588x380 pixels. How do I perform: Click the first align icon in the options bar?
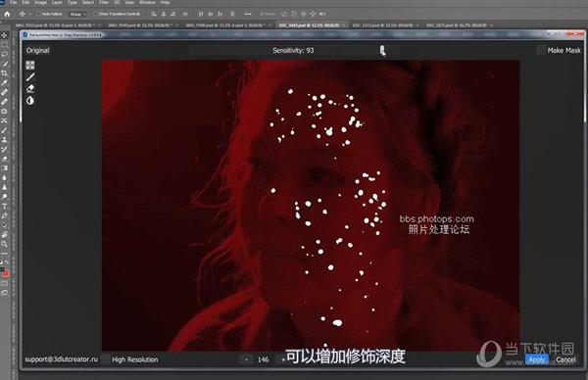(154, 14)
